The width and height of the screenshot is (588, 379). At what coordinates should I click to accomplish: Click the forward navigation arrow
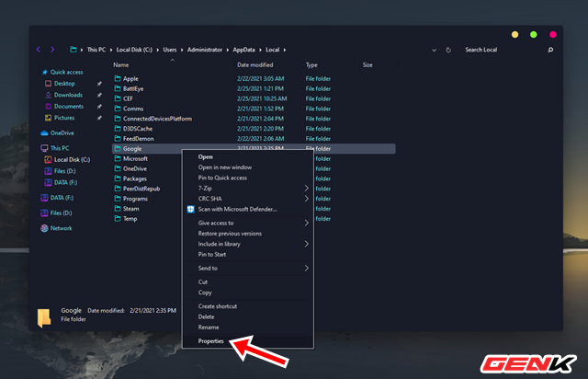tap(52, 49)
